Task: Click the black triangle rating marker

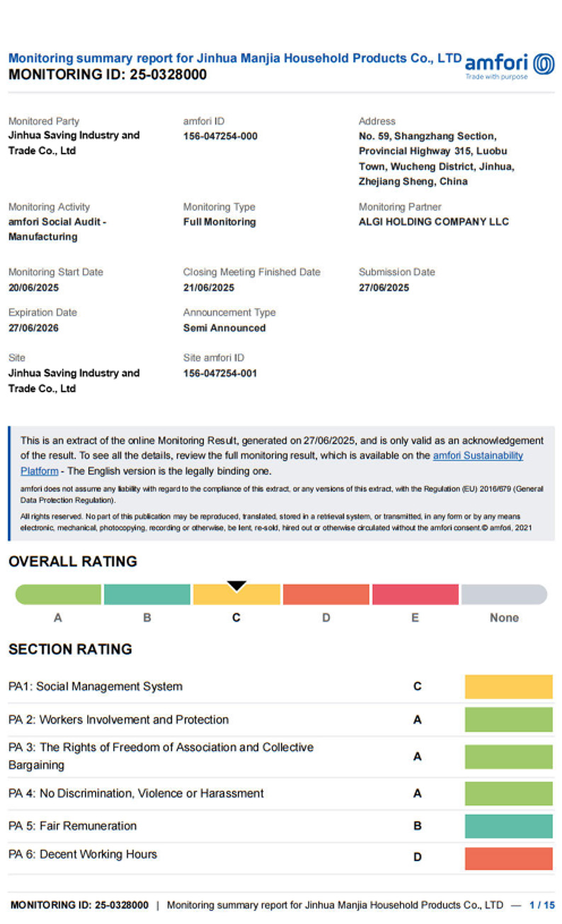Action: (236, 586)
